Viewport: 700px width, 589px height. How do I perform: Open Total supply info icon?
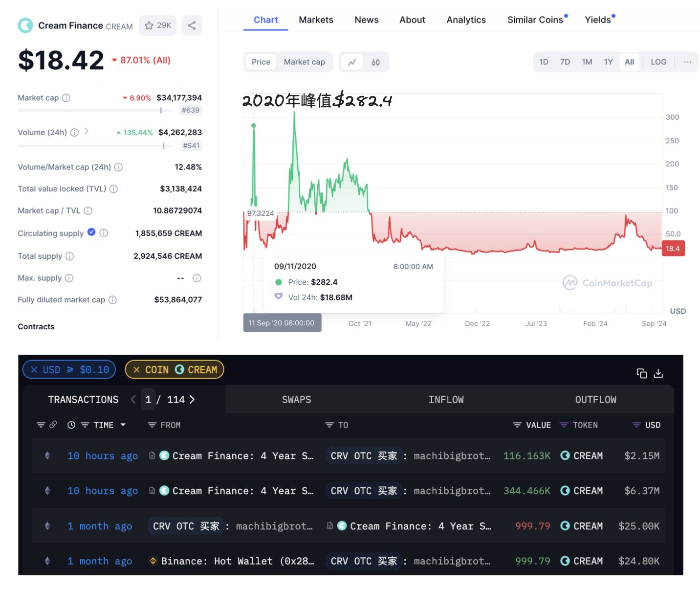[69, 256]
